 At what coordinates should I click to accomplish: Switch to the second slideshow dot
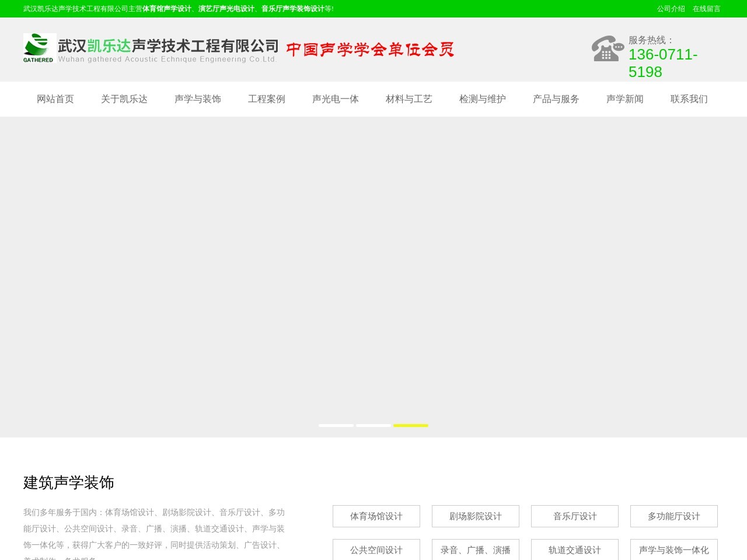pyautogui.click(x=373, y=426)
